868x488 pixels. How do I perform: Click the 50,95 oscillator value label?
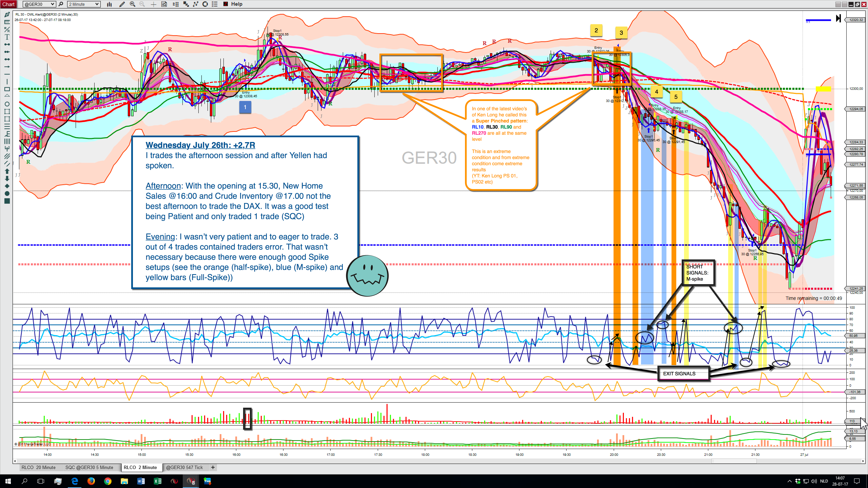pos(855,336)
